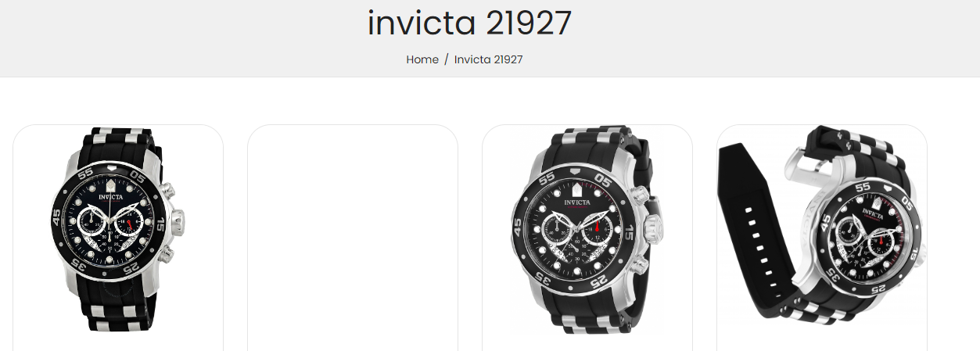Image resolution: width=980 pixels, height=351 pixels.
Task: Click the 55 bezel marking on first watch
Action: point(88,173)
